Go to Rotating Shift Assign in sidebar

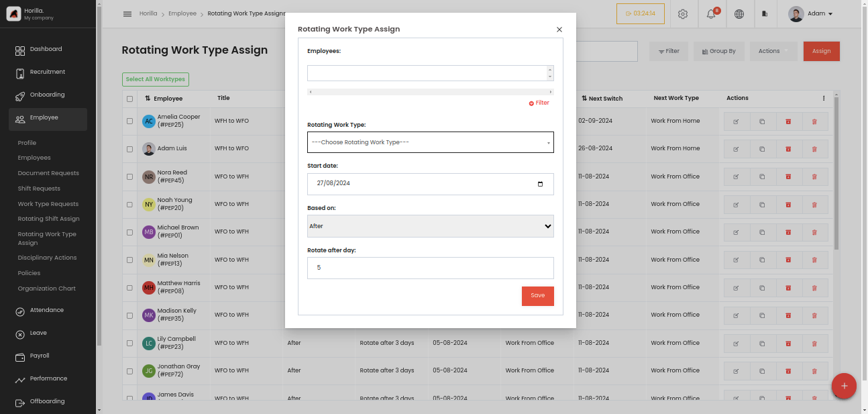(48, 219)
